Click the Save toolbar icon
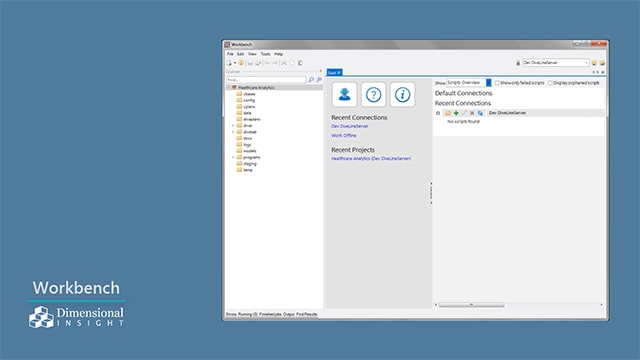Image resolution: width=640 pixels, height=360 pixels. [250, 63]
